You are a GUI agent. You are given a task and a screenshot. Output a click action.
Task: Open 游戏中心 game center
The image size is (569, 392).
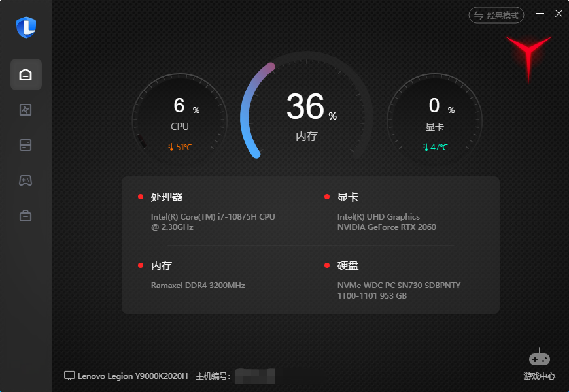[540, 364]
